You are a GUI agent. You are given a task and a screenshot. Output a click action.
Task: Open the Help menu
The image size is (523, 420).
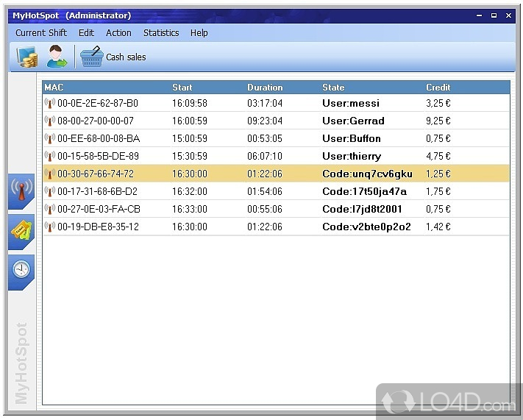199,32
